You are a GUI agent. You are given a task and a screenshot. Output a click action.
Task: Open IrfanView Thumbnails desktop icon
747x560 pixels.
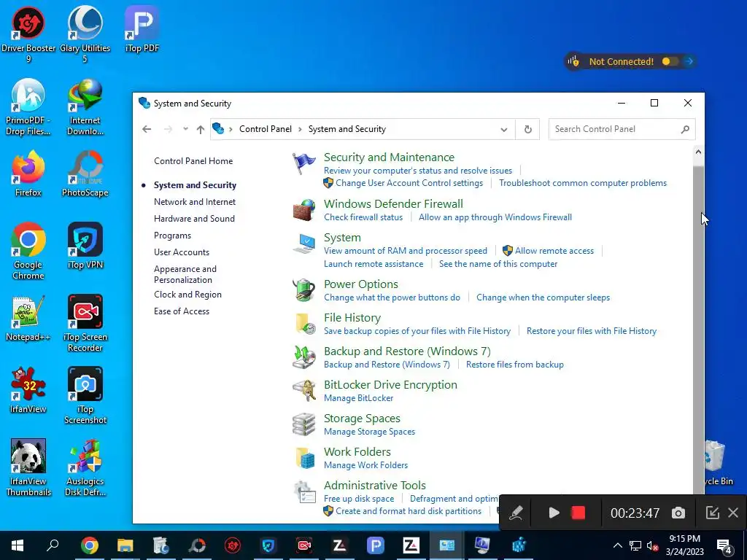tap(28, 468)
